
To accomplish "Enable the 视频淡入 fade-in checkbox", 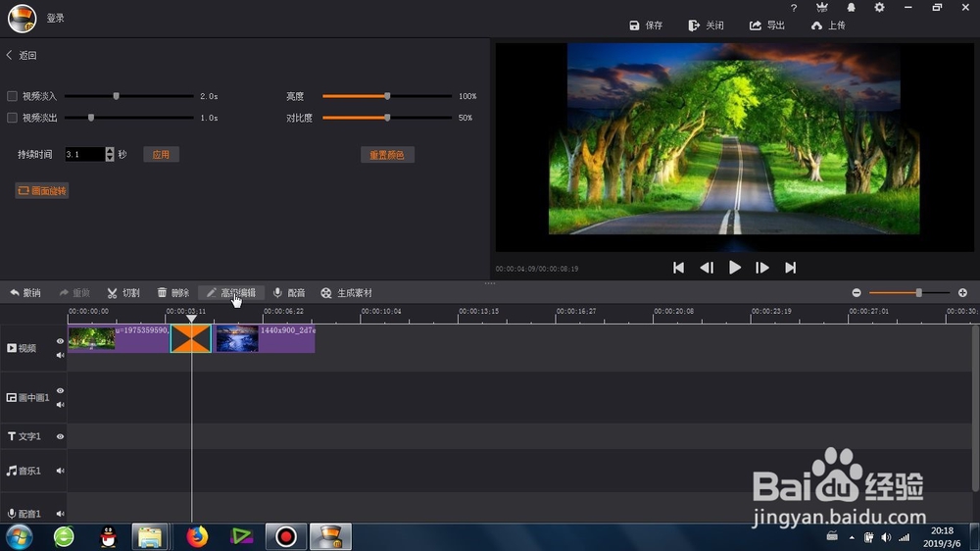I will (x=12, y=96).
